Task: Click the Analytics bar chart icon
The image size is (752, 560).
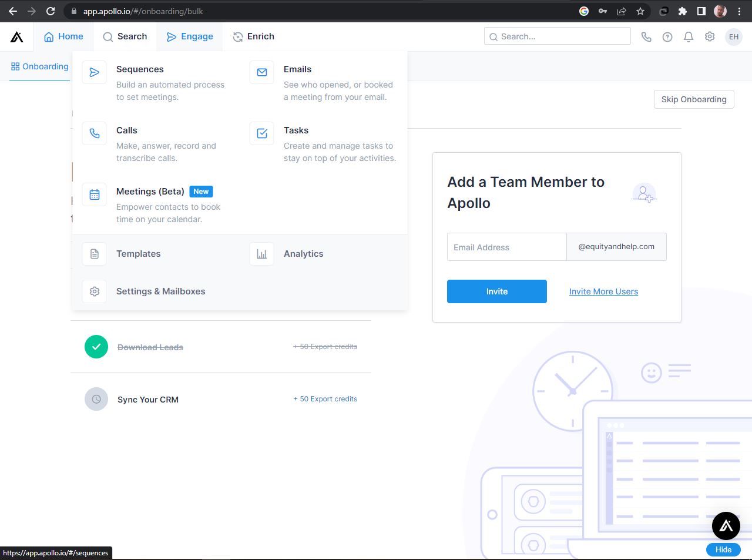Action: click(262, 254)
